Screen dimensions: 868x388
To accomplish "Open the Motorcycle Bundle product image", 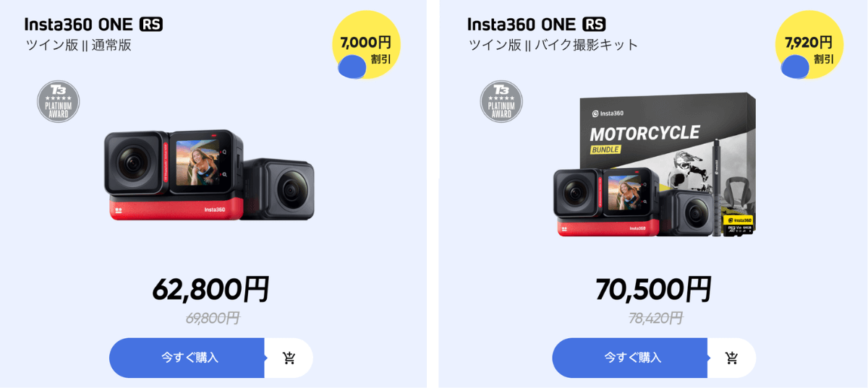I will coord(655,165).
